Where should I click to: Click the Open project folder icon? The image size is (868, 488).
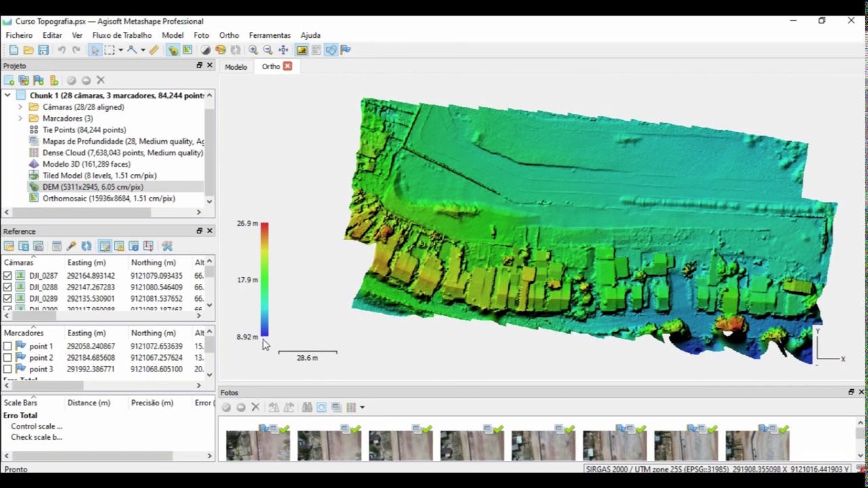tap(28, 50)
